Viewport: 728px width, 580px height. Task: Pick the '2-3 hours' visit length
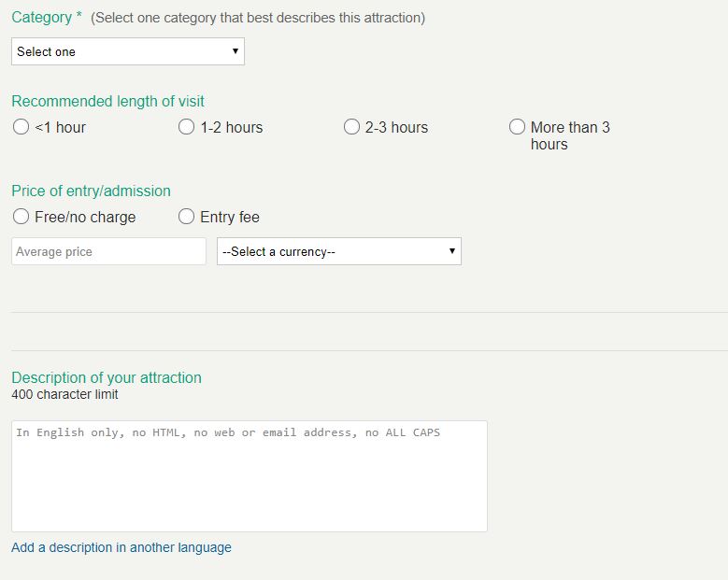tap(351, 127)
